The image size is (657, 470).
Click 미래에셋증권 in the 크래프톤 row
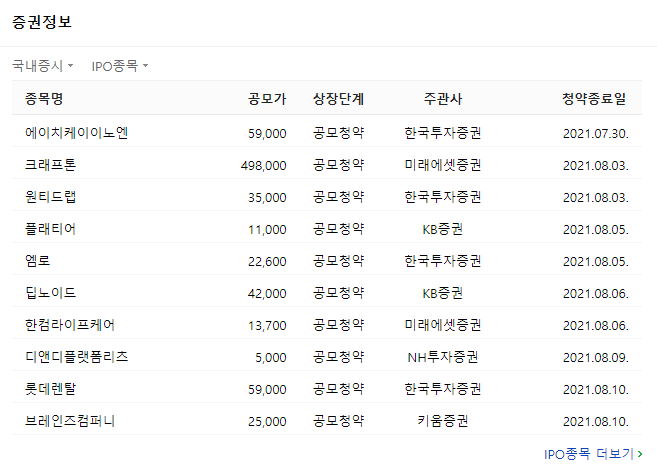tap(442, 165)
